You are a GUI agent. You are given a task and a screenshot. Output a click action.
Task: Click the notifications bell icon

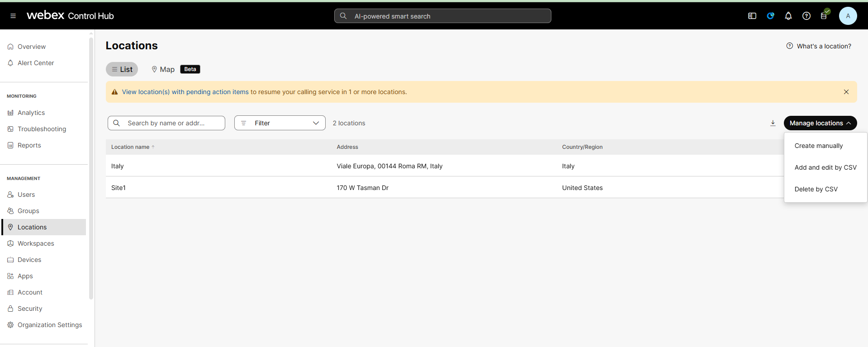(x=788, y=16)
